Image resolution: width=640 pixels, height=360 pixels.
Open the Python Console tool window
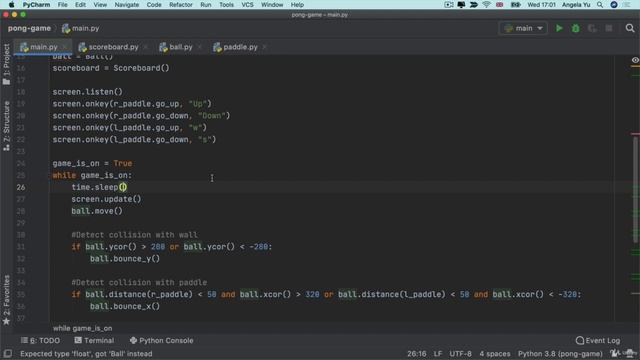[x=161, y=340]
